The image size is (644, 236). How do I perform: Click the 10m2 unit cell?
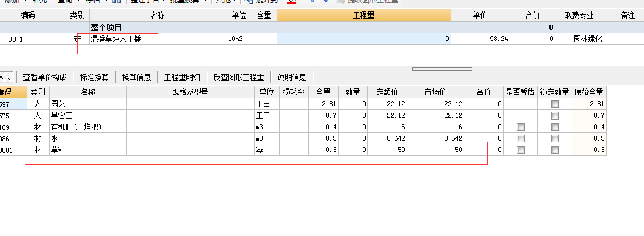coord(239,39)
